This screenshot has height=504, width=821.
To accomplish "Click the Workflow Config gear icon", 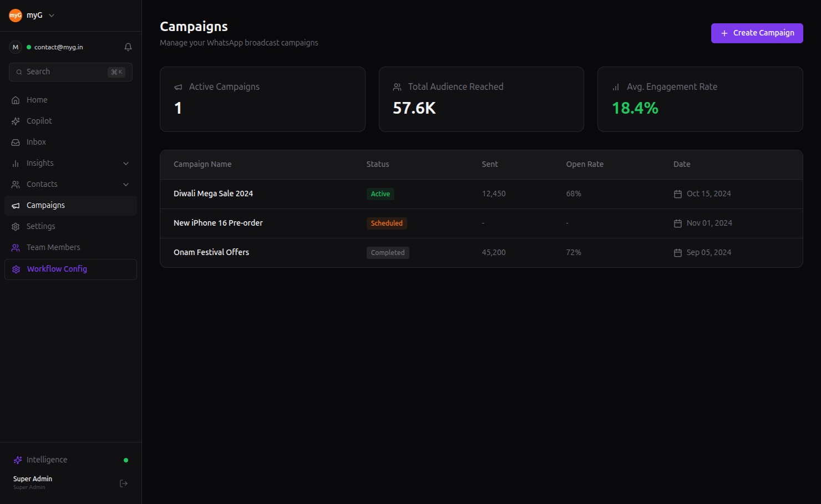I will pos(16,269).
